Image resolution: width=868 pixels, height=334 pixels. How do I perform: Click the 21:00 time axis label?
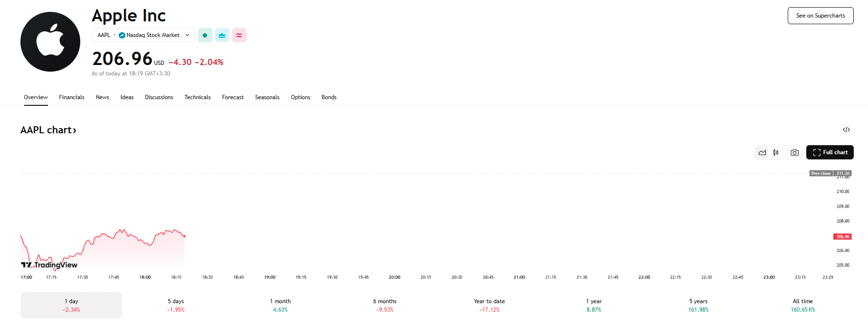pyautogui.click(x=519, y=277)
